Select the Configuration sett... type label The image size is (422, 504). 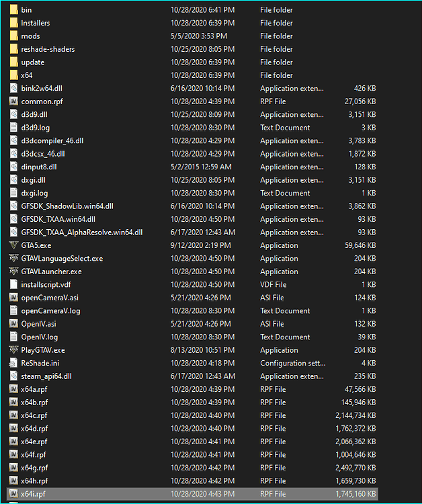point(293,363)
